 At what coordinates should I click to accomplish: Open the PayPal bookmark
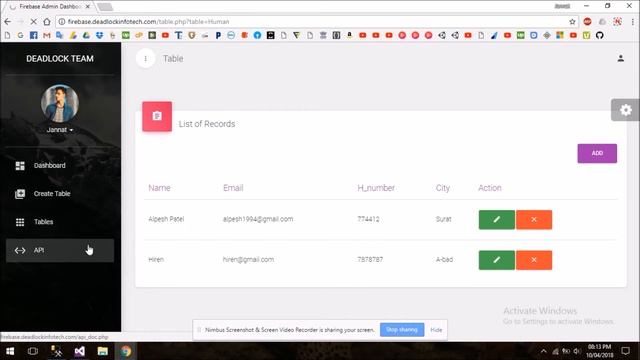pos(218,36)
